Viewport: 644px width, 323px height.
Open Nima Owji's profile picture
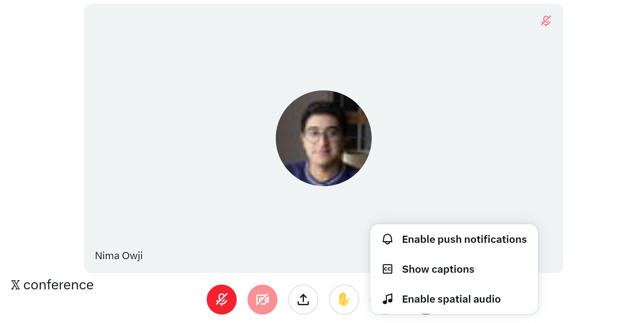(x=323, y=138)
